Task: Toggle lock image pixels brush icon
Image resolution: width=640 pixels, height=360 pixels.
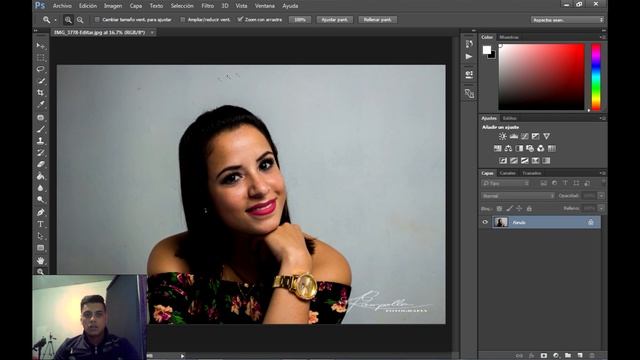Action: pyautogui.click(x=509, y=209)
